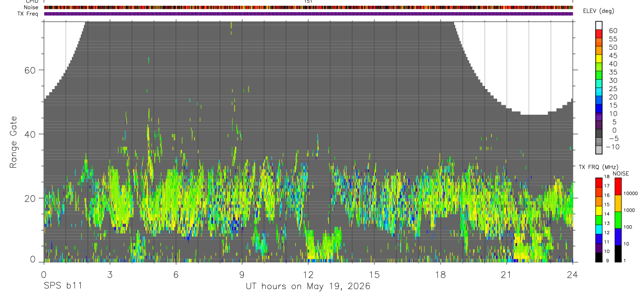Click TX FRQ cyan swatch between 13 and 12
The width and height of the screenshot is (644, 297).
(x=599, y=229)
